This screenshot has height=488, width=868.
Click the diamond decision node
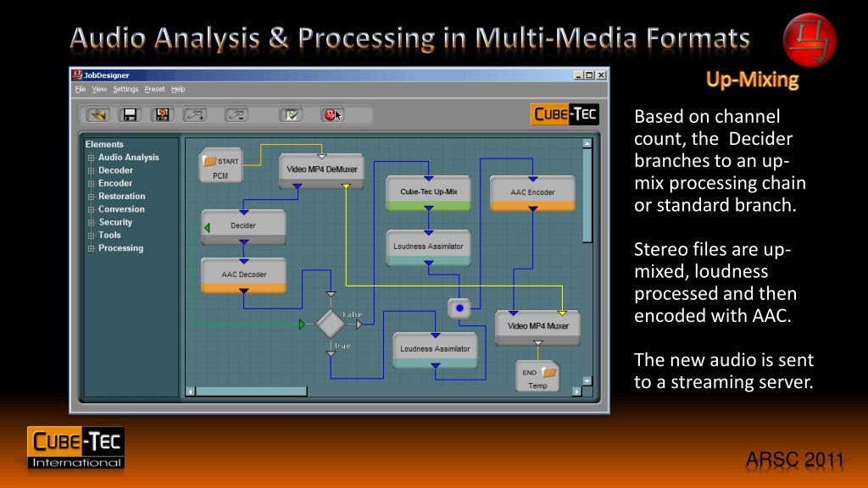coord(331,324)
